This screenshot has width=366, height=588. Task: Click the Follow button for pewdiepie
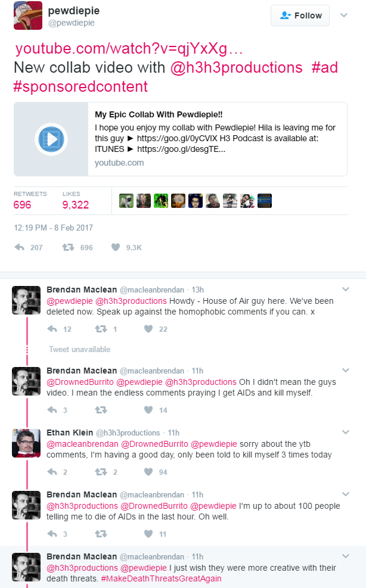[x=300, y=15]
